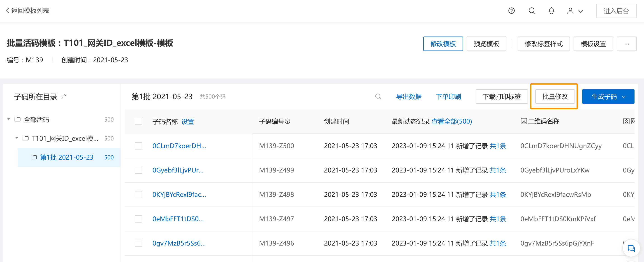Click the M139-Z500 code number cell

[x=276, y=146]
